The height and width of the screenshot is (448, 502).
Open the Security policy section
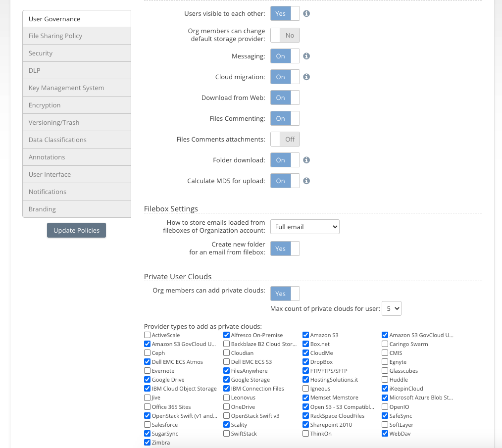76,53
